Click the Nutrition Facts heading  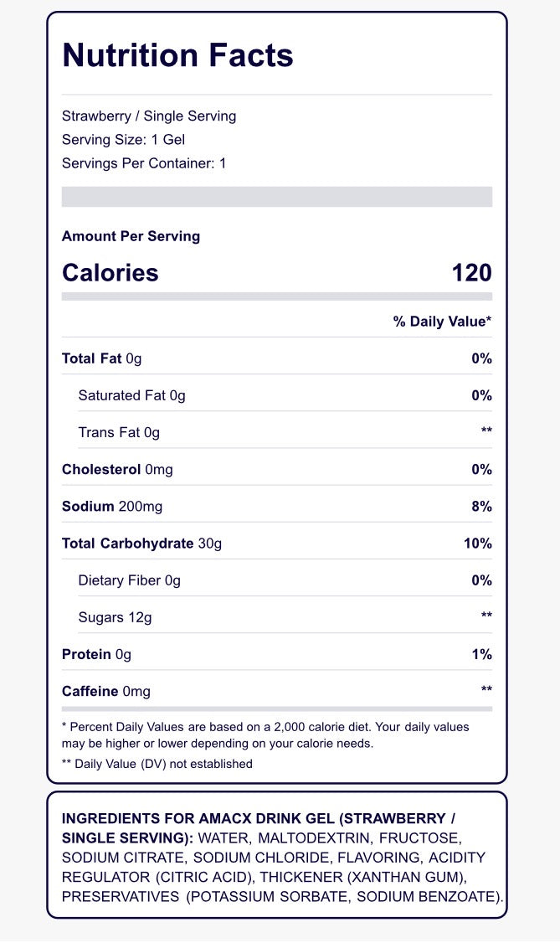[177, 55]
